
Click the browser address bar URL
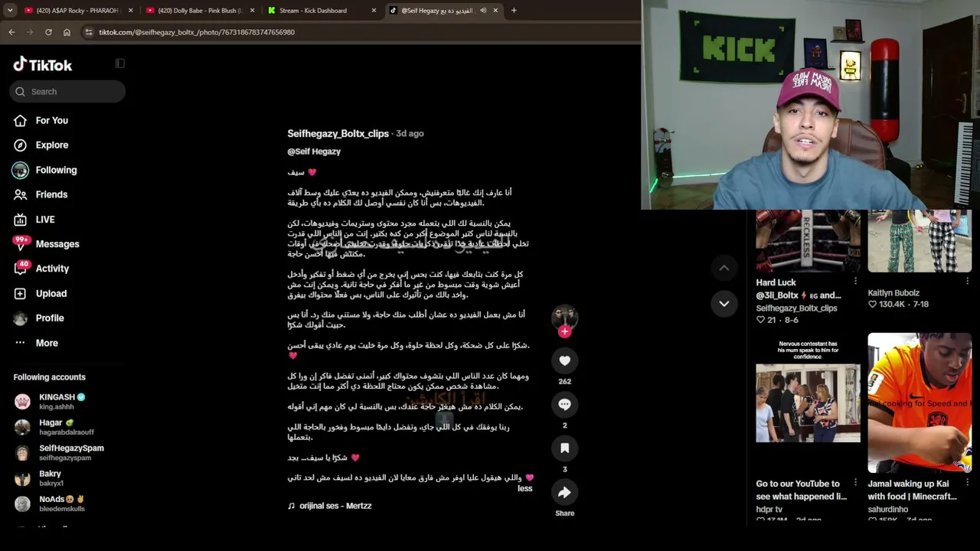[197, 32]
